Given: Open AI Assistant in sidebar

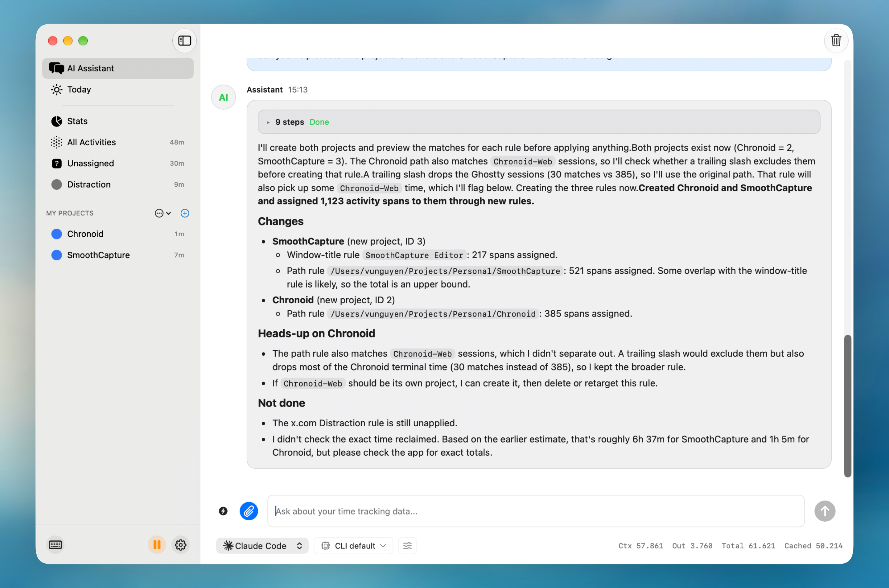Looking at the screenshot, I should pyautogui.click(x=118, y=68).
